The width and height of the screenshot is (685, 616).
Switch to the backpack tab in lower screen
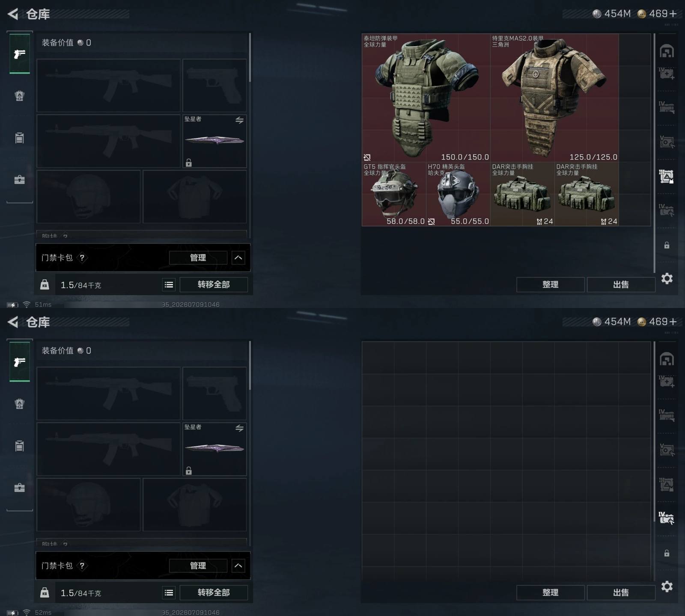point(20,446)
